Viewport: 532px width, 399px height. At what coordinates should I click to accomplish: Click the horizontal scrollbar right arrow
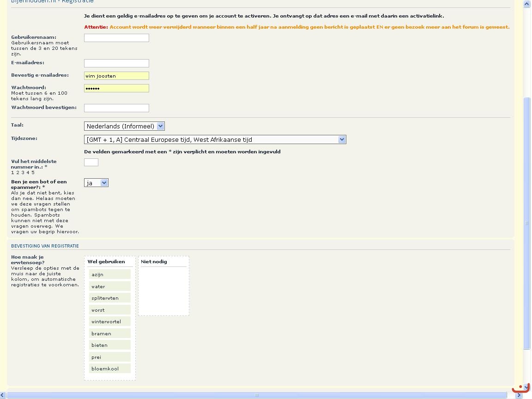pos(519,395)
